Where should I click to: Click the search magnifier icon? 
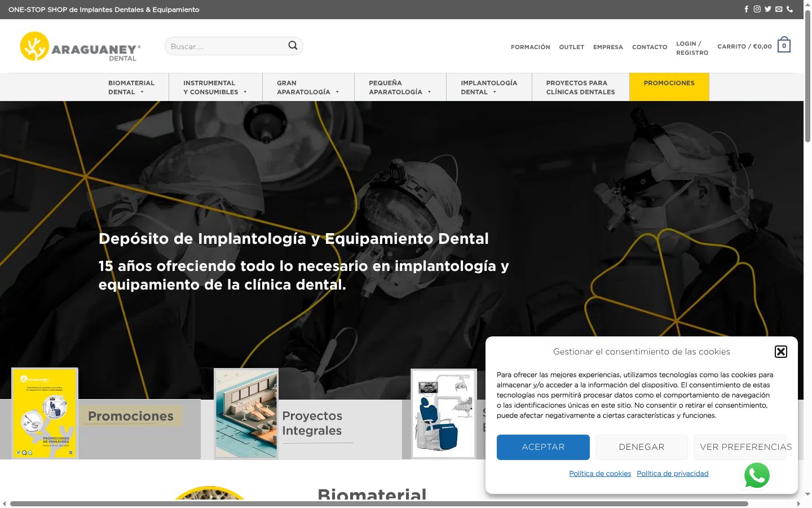293,46
